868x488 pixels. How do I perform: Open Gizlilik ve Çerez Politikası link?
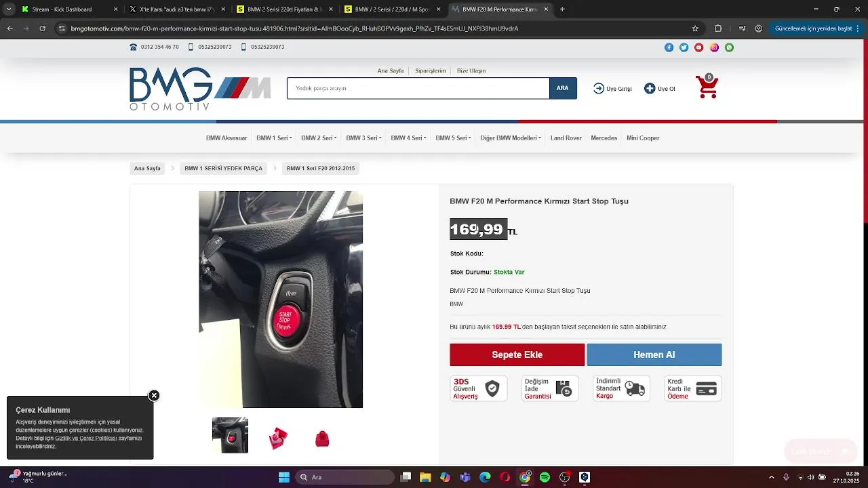click(86, 439)
